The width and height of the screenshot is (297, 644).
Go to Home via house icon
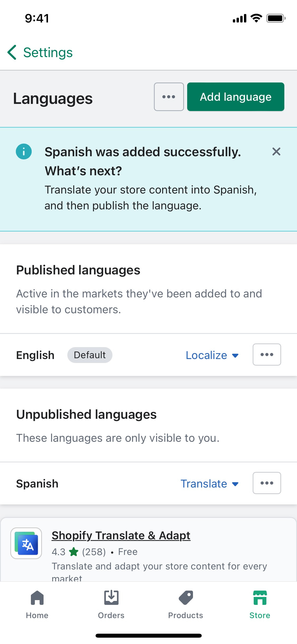coord(37,598)
